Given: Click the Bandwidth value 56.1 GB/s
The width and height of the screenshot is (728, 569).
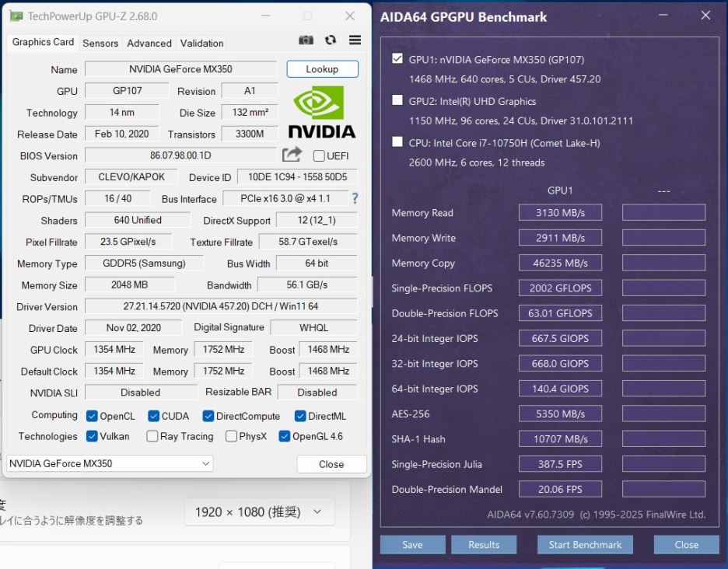Looking at the screenshot, I should pyautogui.click(x=307, y=284).
